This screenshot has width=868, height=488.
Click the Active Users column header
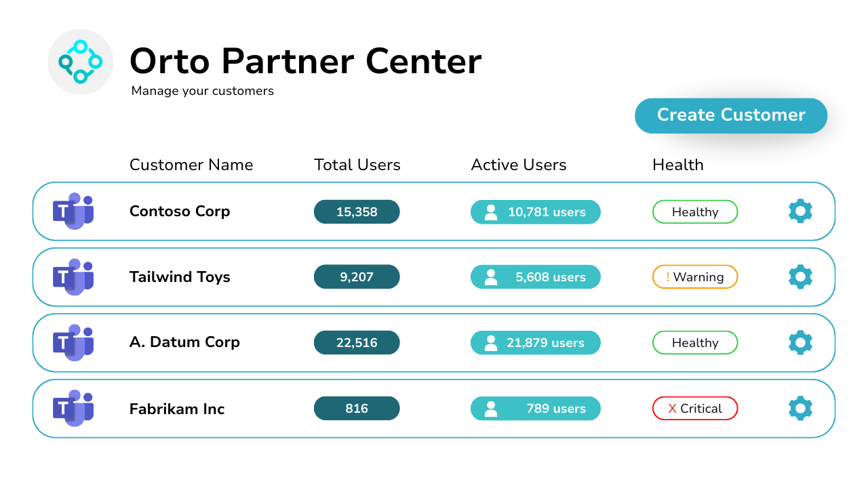pos(519,165)
